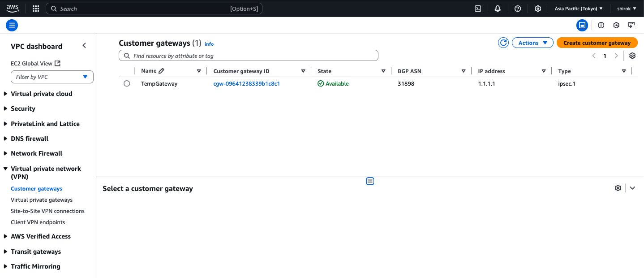Open gateway cgw-09641238339b1c8c1 link
Screen dimensions: 644x278
tap(247, 83)
